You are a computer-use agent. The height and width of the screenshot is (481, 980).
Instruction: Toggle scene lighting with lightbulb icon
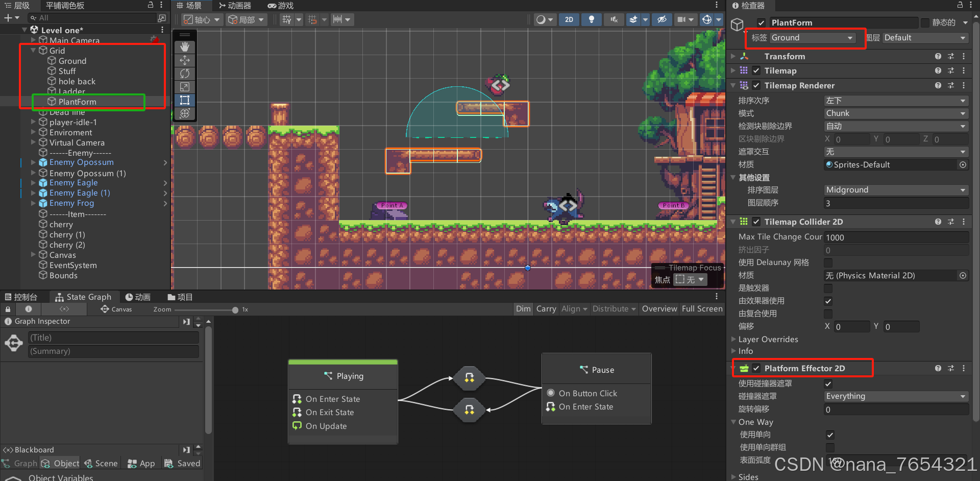click(x=591, y=19)
